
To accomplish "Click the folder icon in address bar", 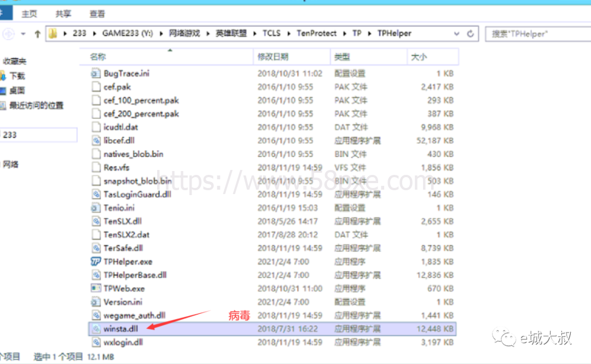I will 53,33.
